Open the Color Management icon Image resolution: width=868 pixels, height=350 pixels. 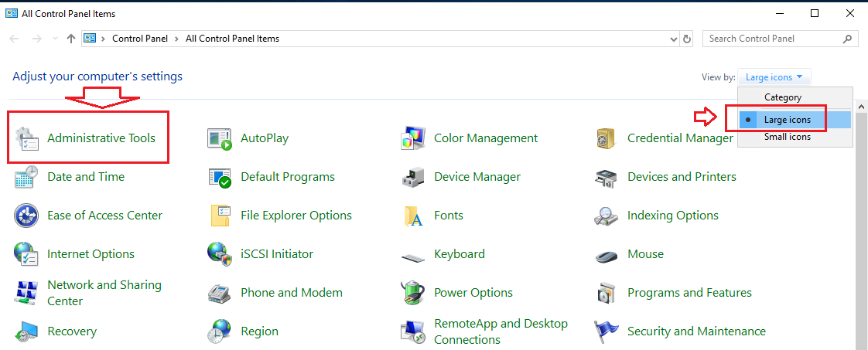[x=413, y=138]
